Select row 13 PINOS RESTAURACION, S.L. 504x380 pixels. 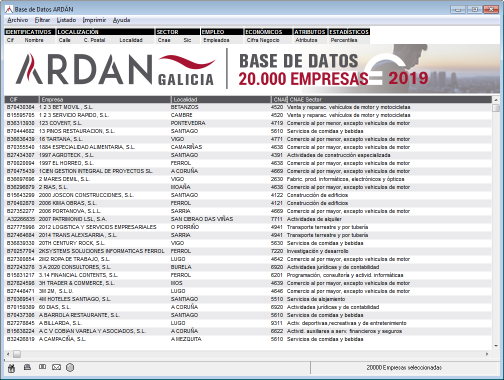tap(248, 131)
